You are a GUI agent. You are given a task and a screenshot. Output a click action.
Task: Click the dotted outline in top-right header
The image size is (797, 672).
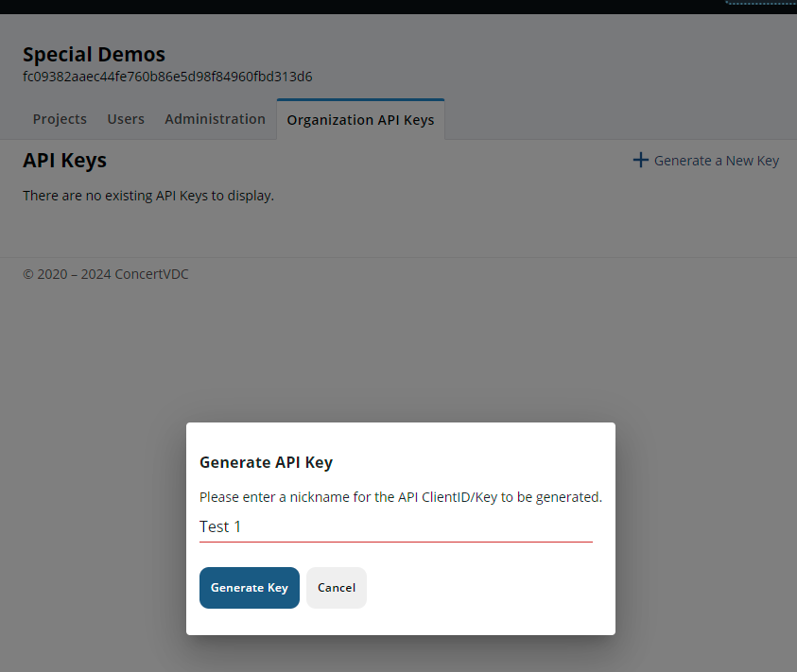click(x=760, y=3)
